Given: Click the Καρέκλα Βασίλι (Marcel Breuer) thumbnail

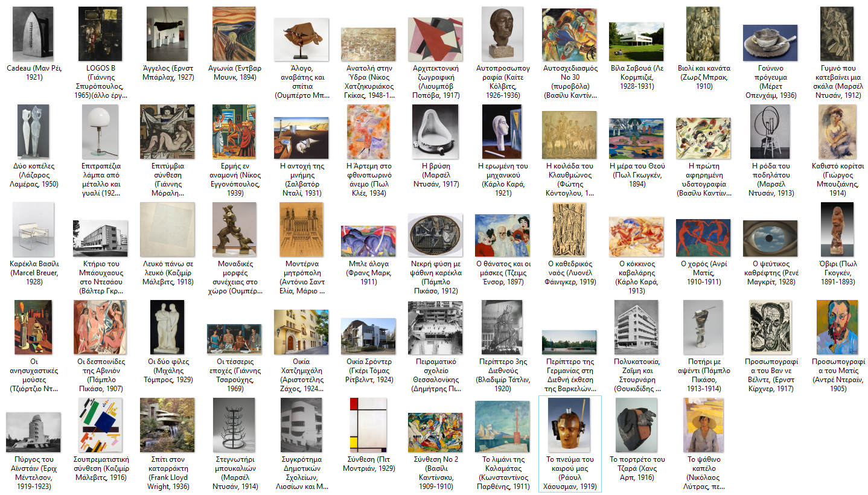Looking at the screenshot, I should pos(34,229).
